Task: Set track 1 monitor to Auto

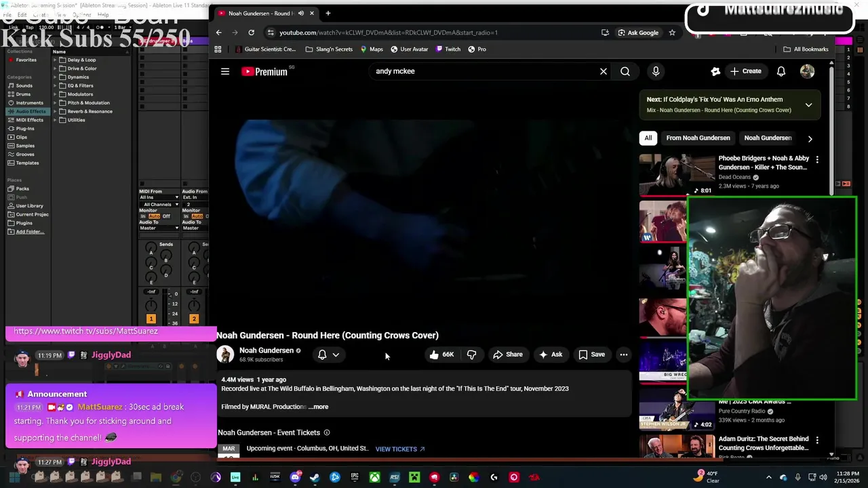Action: coord(153,216)
